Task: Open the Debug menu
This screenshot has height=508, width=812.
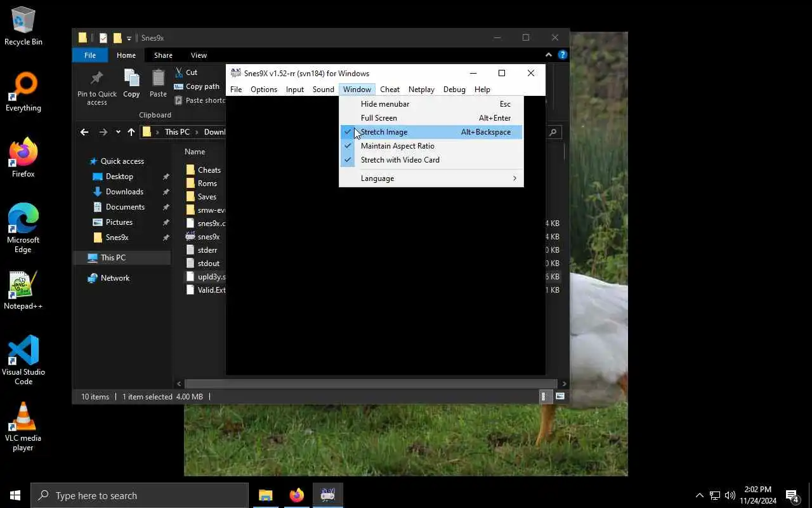Action: [x=454, y=90]
